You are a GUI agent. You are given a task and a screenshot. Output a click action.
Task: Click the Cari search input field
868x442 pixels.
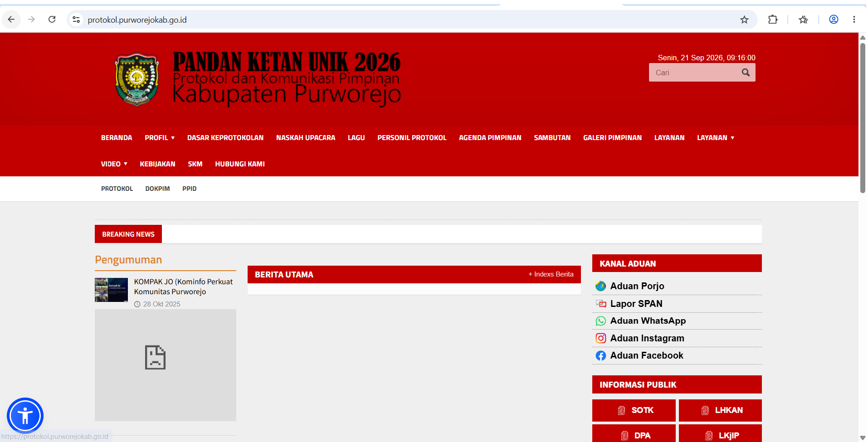[x=694, y=73]
